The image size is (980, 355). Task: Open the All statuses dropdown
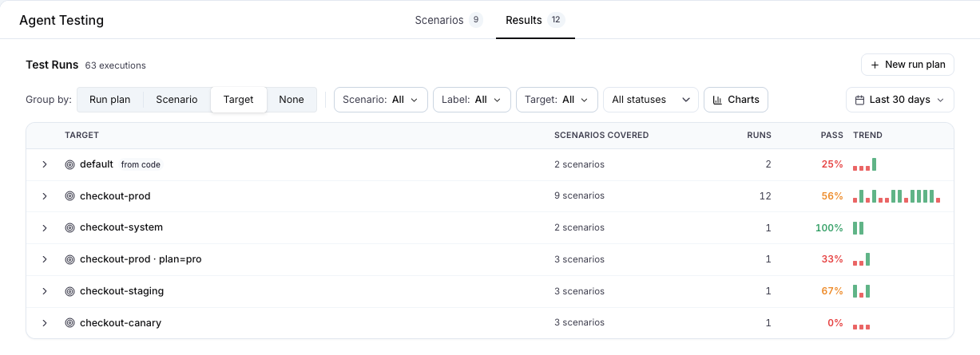click(651, 100)
